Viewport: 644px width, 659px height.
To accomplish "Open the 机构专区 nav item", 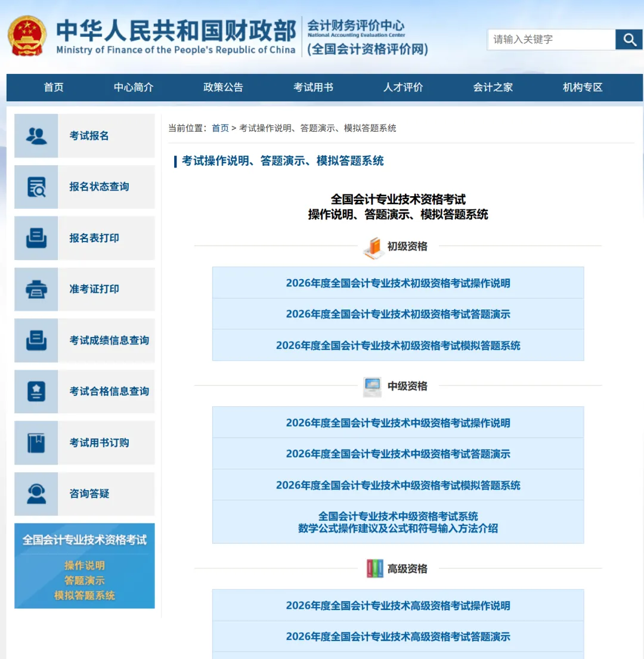I will click(x=583, y=88).
